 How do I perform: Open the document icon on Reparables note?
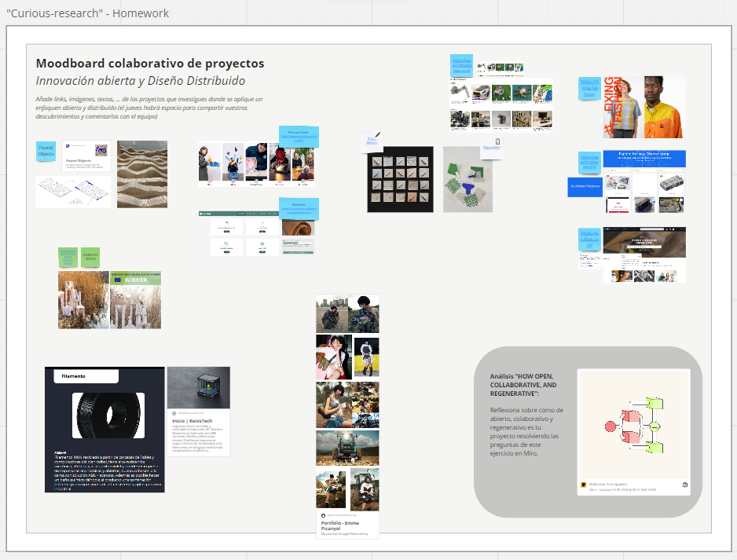coord(497,141)
